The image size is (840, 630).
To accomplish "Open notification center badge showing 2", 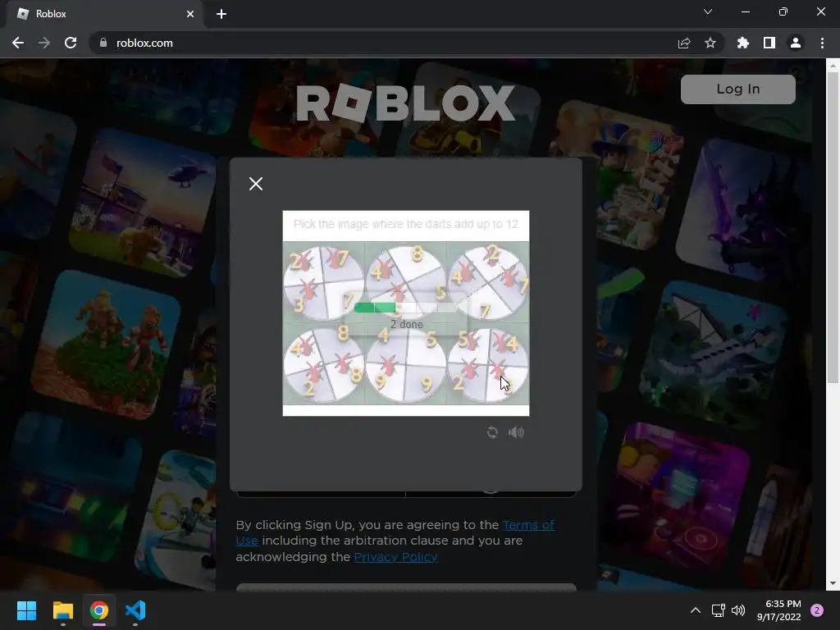I will click(817, 610).
